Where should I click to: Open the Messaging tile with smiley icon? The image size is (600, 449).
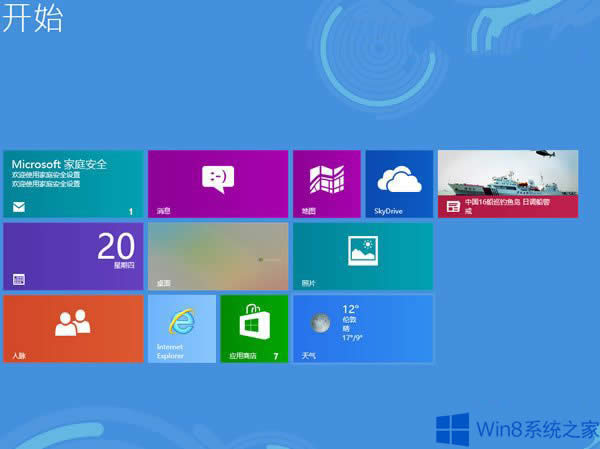pyautogui.click(x=218, y=184)
